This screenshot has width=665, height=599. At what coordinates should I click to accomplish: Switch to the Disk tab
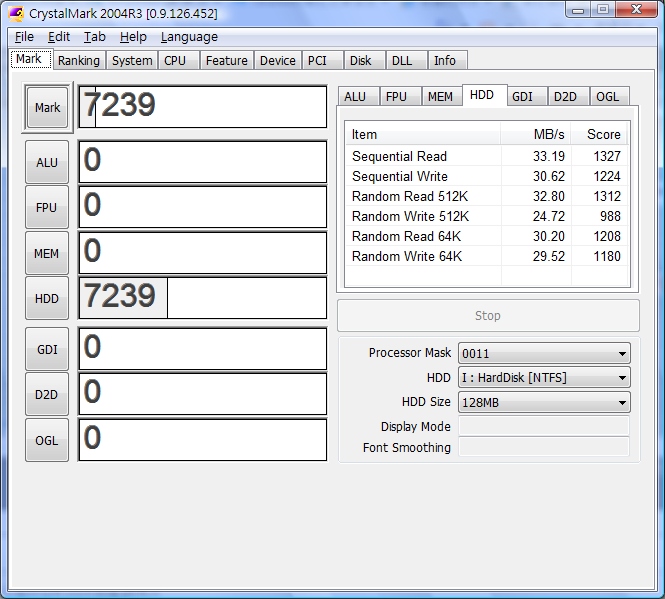pyautogui.click(x=365, y=60)
